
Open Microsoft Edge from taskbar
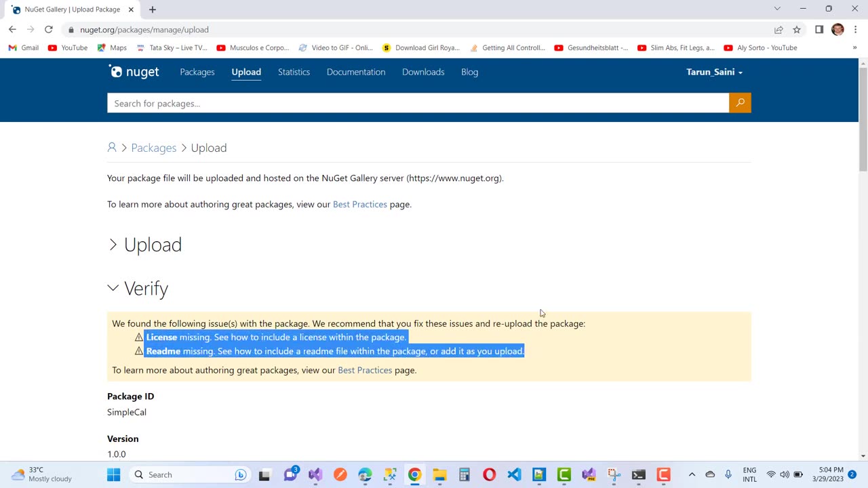tap(365, 474)
